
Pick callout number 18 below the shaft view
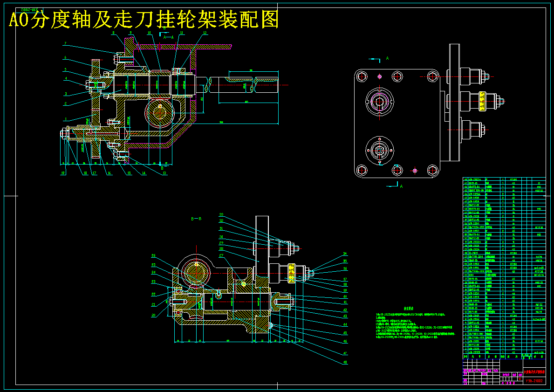pyautogui.click(x=85, y=173)
